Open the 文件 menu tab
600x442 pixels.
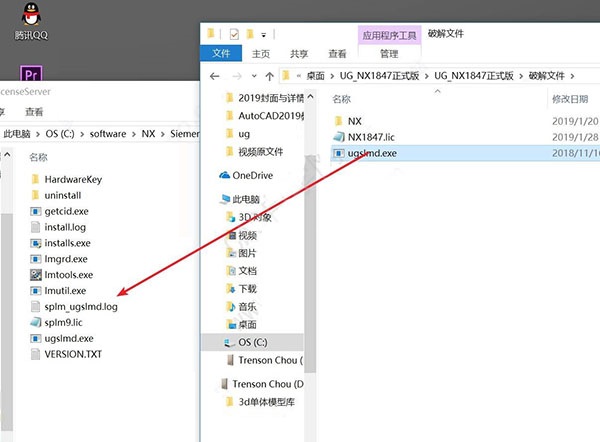pos(221,54)
